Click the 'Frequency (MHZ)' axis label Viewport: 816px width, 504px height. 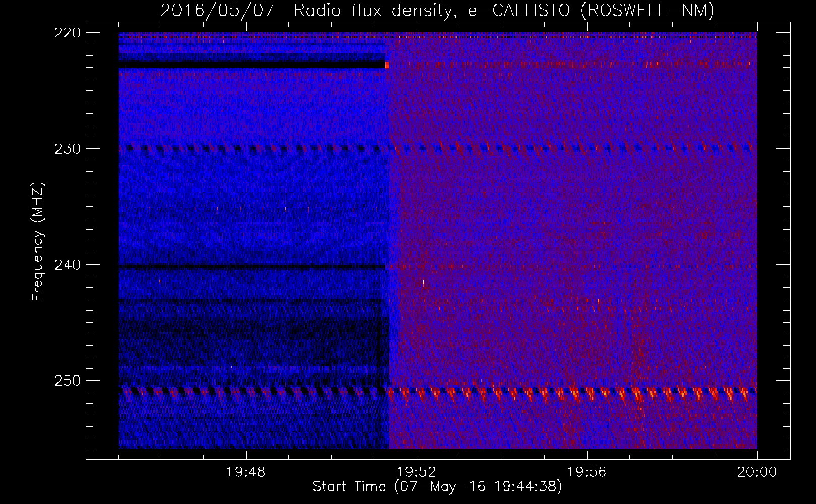point(38,242)
